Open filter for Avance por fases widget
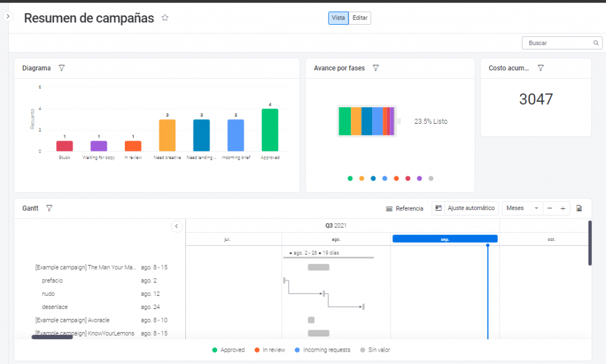This screenshot has height=364, width=606. coord(375,68)
